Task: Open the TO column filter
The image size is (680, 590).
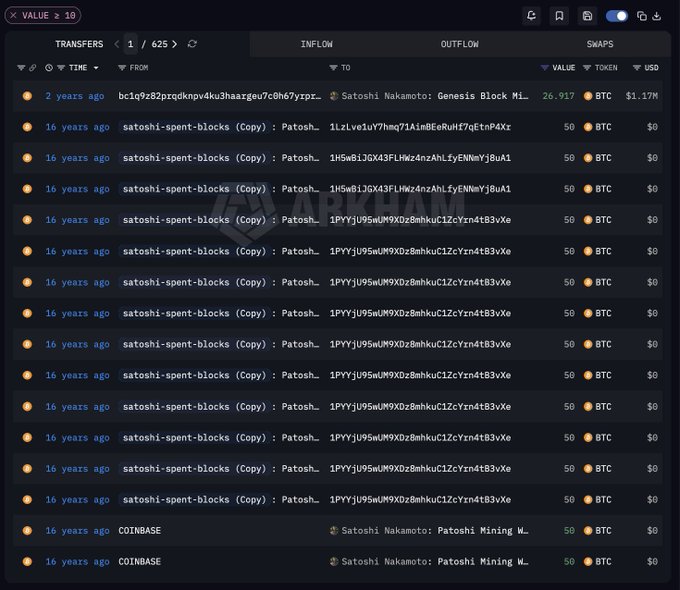Action: pyautogui.click(x=333, y=68)
